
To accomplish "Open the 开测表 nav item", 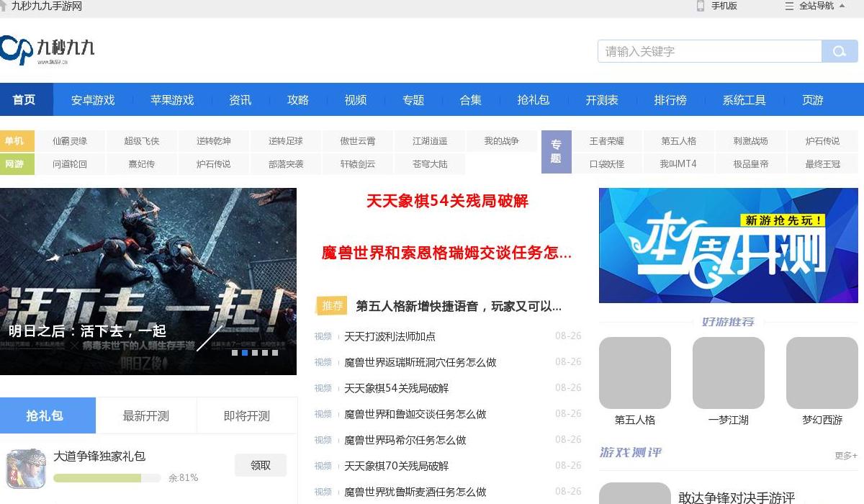I will coord(602,100).
